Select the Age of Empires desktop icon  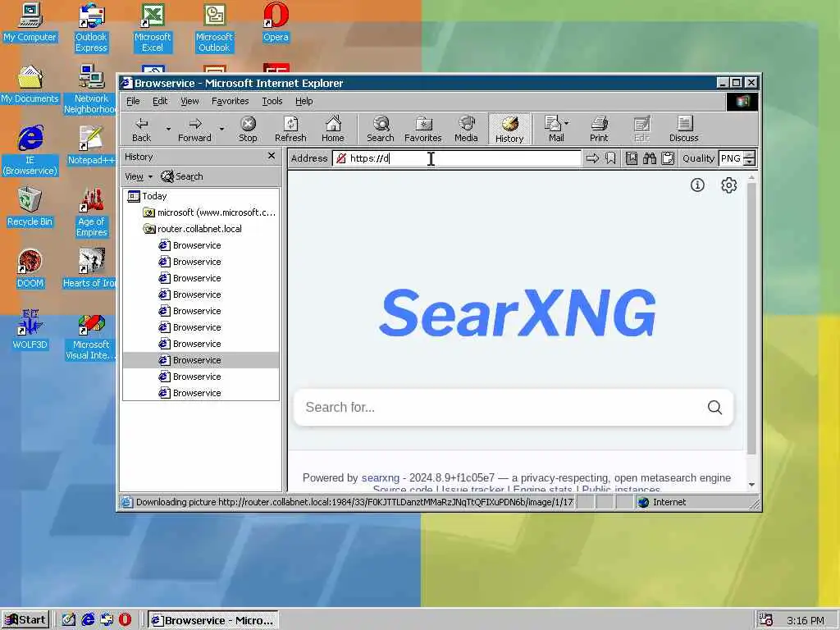91,212
